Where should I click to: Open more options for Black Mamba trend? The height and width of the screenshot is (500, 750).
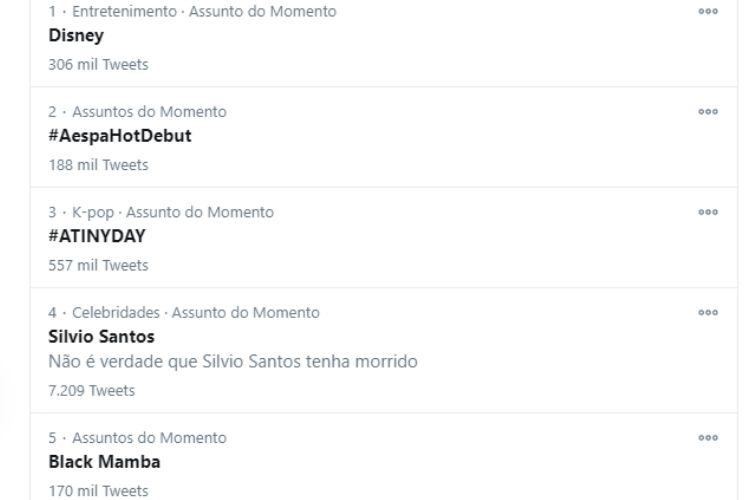point(708,437)
